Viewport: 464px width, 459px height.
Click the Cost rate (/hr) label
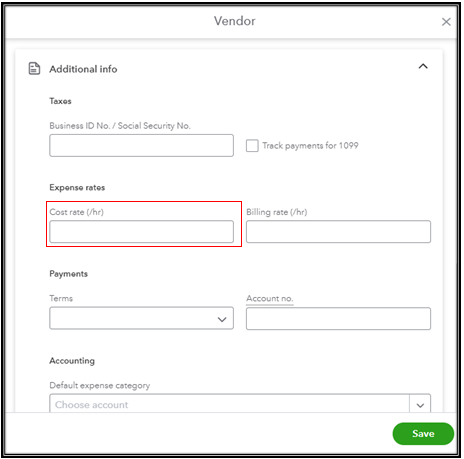click(x=77, y=212)
